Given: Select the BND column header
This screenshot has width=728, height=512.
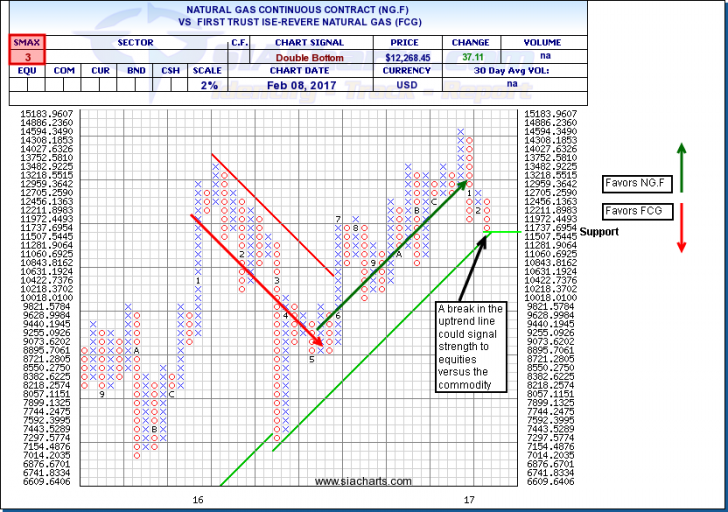Looking at the screenshot, I should [x=136, y=71].
